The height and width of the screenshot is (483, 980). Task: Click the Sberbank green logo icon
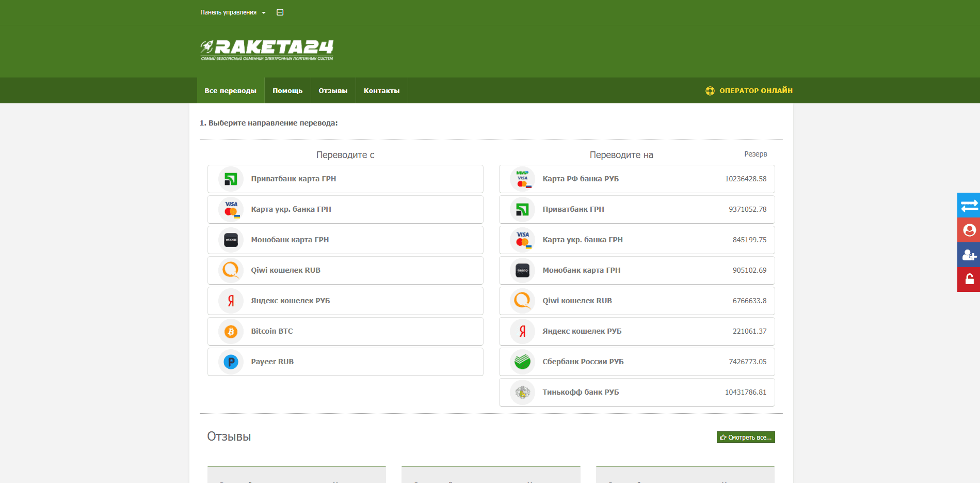(522, 362)
